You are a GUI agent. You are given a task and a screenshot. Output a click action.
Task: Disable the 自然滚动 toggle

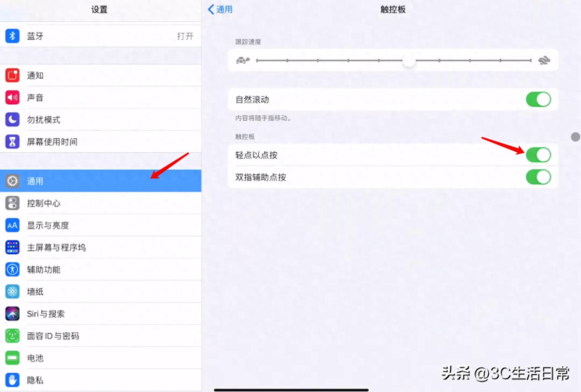(538, 99)
